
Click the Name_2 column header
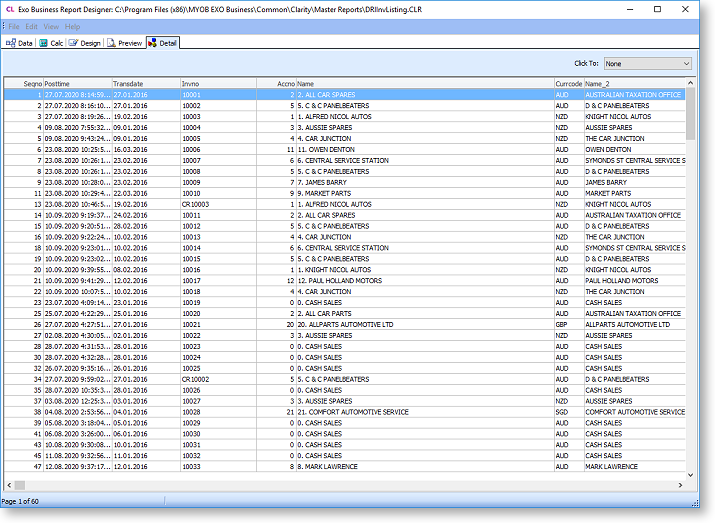click(634, 83)
